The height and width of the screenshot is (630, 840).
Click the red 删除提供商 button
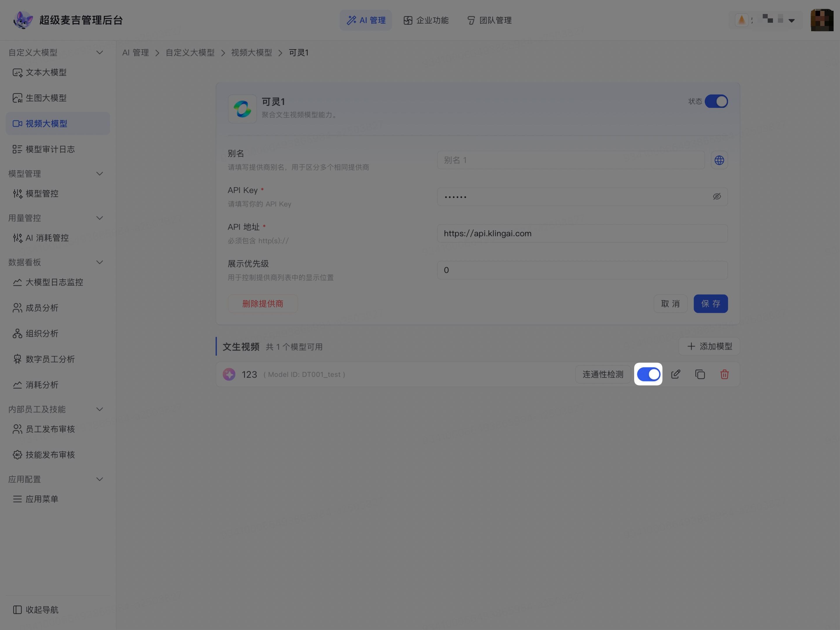coord(262,304)
